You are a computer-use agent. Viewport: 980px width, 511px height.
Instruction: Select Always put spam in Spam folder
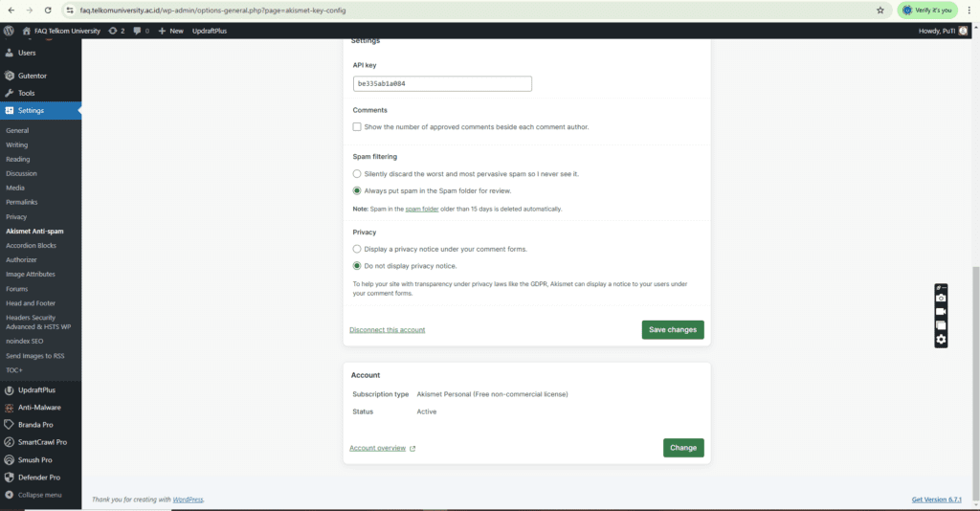tap(357, 190)
